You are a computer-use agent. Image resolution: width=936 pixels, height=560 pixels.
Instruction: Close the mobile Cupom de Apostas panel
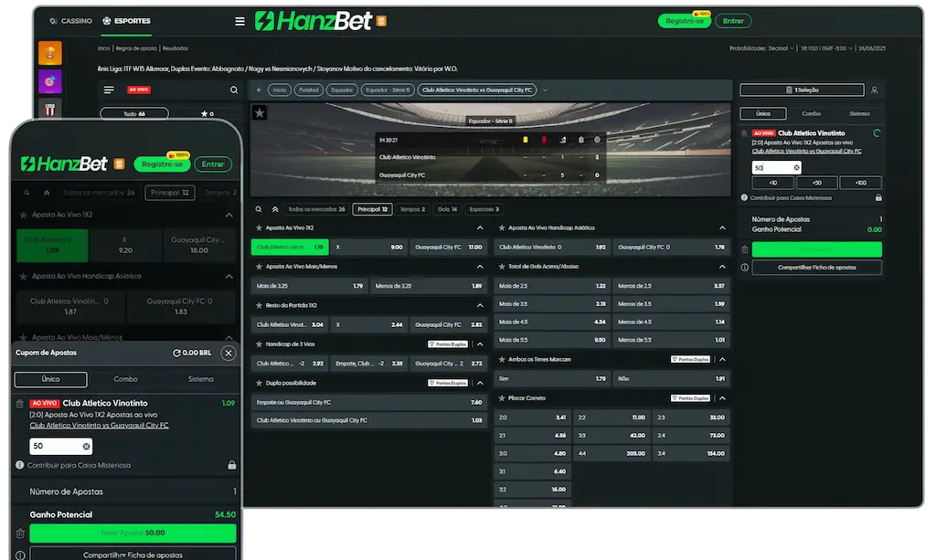pos(229,353)
